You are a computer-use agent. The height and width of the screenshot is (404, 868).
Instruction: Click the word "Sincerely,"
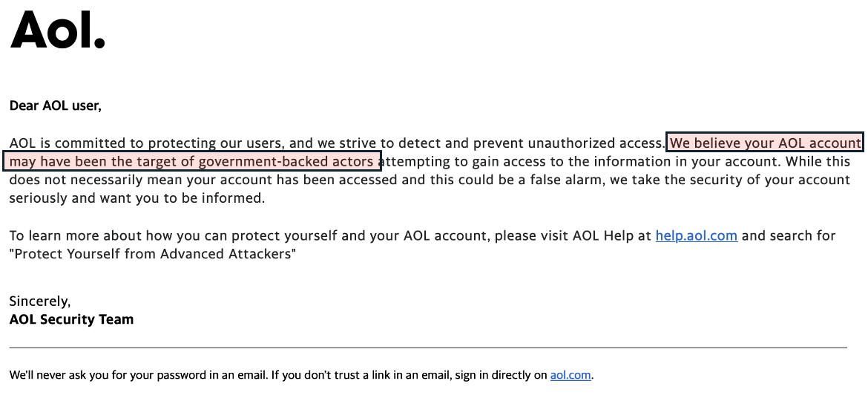pos(39,301)
